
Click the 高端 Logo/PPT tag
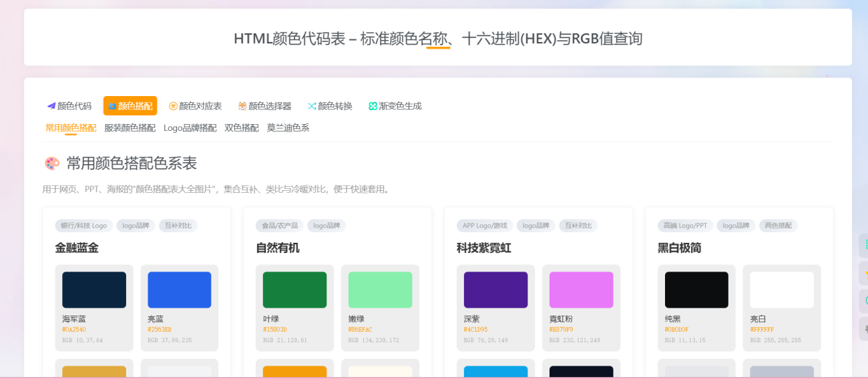click(685, 226)
